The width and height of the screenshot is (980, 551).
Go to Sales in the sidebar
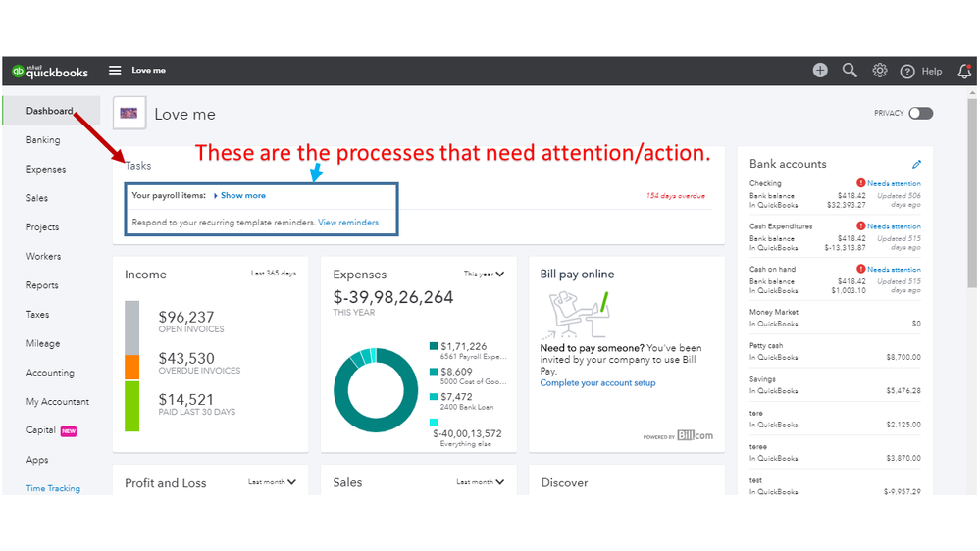tap(37, 198)
